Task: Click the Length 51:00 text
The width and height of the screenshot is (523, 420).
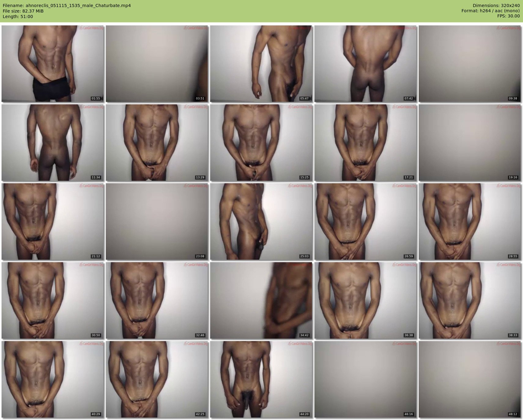Action: point(18,17)
